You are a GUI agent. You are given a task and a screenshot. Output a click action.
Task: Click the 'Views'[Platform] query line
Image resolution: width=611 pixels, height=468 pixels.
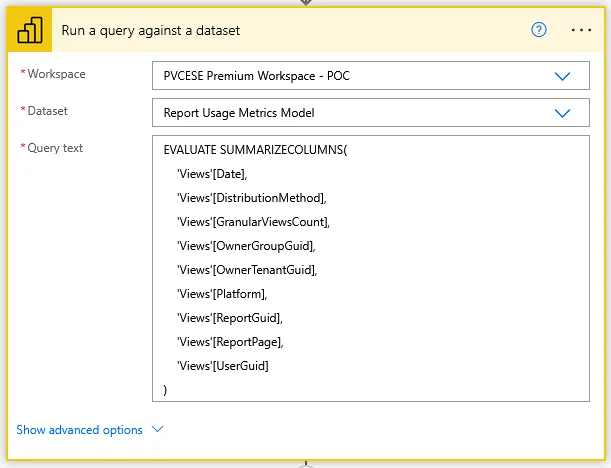tap(222, 294)
